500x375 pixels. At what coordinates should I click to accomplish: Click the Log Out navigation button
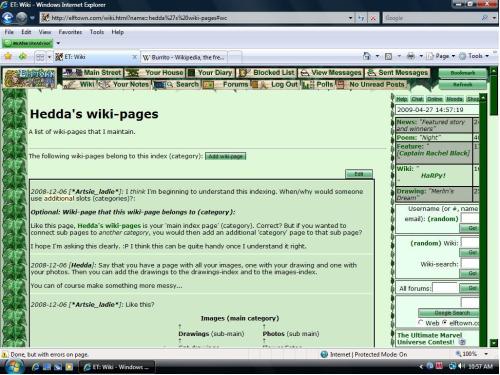coord(275,84)
